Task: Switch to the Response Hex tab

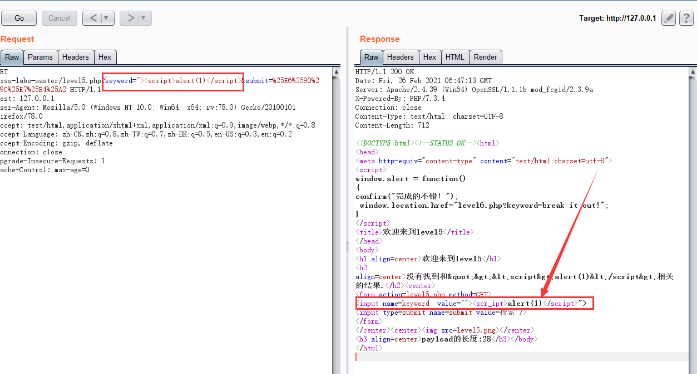Action: point(429,57)
